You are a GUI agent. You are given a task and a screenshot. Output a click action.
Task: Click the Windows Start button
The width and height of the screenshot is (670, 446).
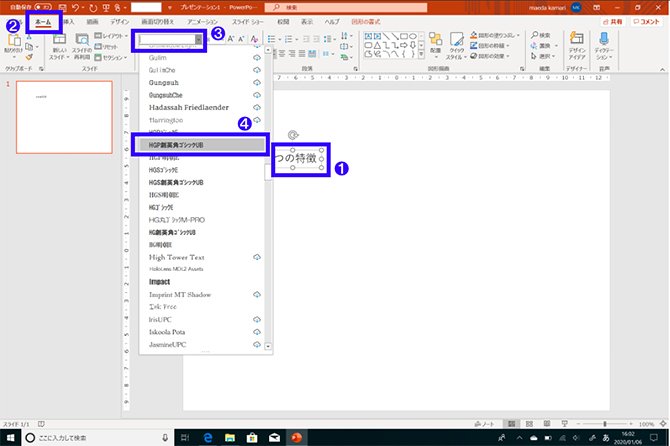[x=10, y=438]
